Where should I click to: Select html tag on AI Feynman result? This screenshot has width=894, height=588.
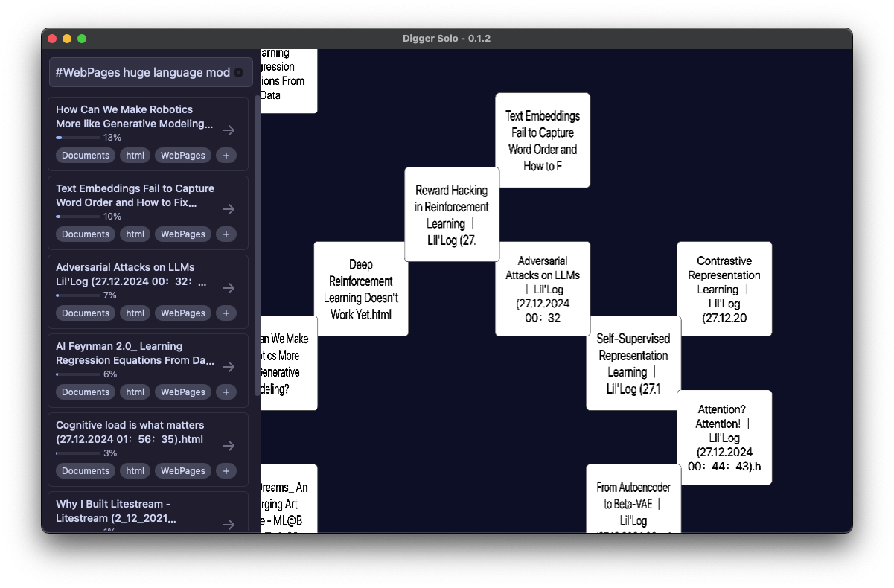click(x=135, y=392)
